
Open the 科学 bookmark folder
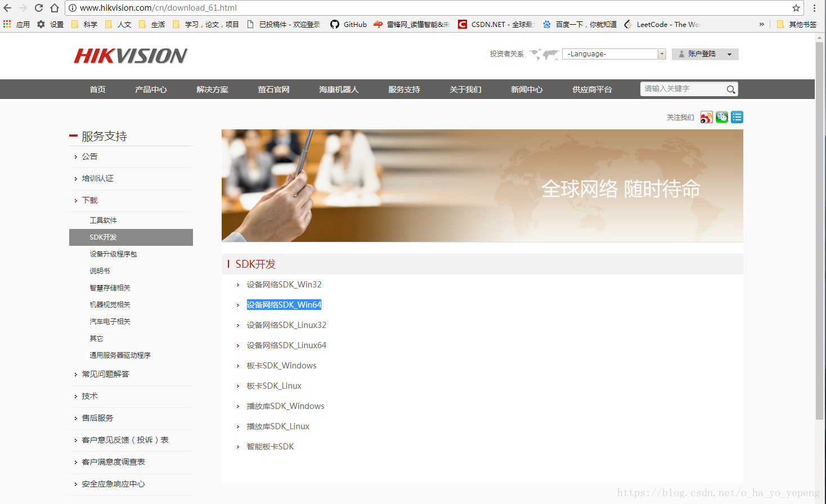point(84,24)
